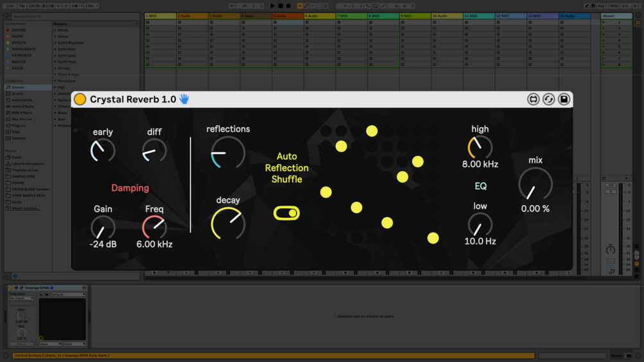Screen dimensions: 644x362
Task: Click the mix knob
Action: point(535,185)
